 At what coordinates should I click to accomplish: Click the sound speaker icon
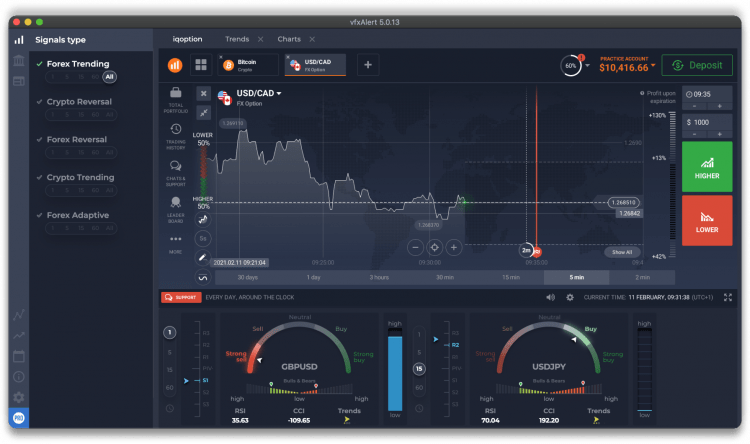pyautogui.click(x=550, y=297)
